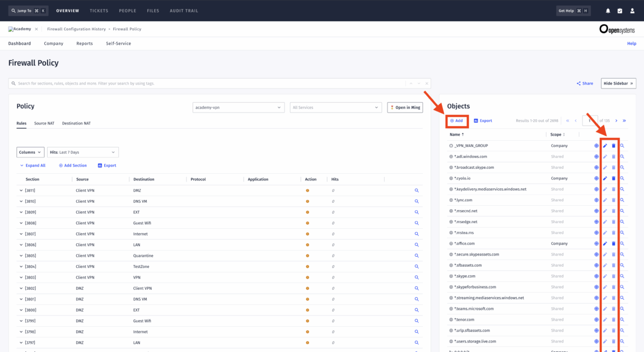
Task: Expand rule section [3807]
Action: (x=21, y=234)
